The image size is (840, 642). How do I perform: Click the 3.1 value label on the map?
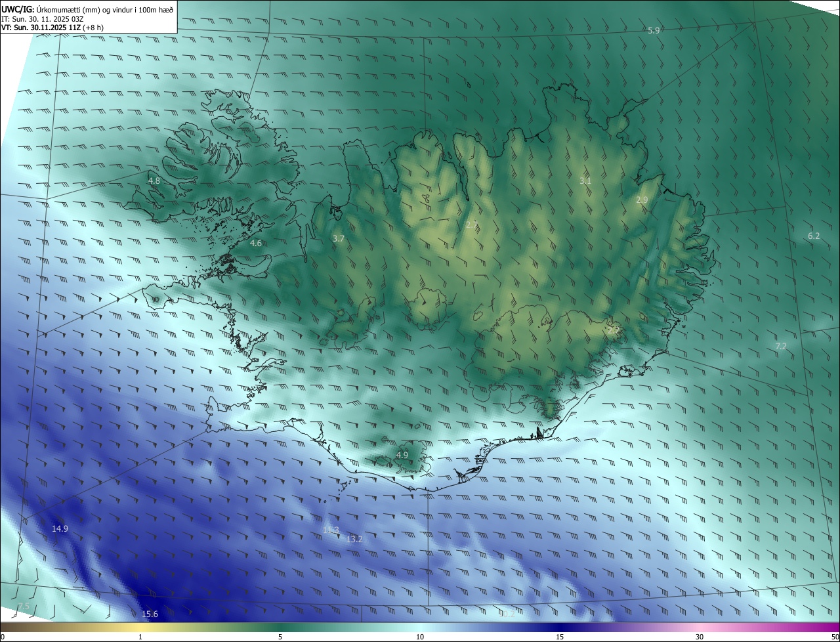tap(585, 181)
